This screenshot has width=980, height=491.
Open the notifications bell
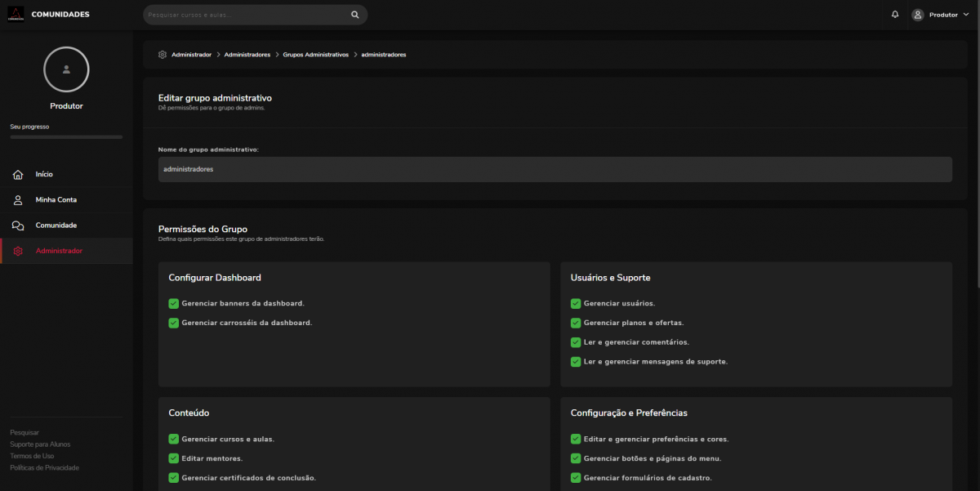(895, 15)
